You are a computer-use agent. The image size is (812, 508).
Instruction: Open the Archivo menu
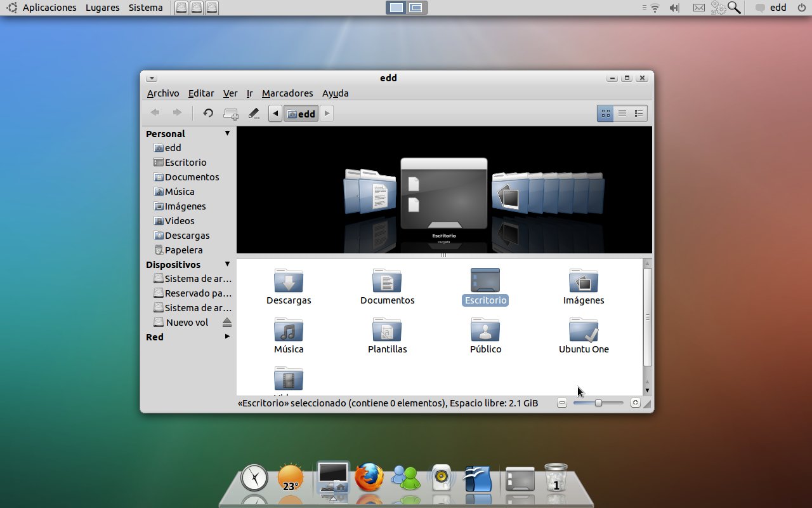click(x=163, y=93)
